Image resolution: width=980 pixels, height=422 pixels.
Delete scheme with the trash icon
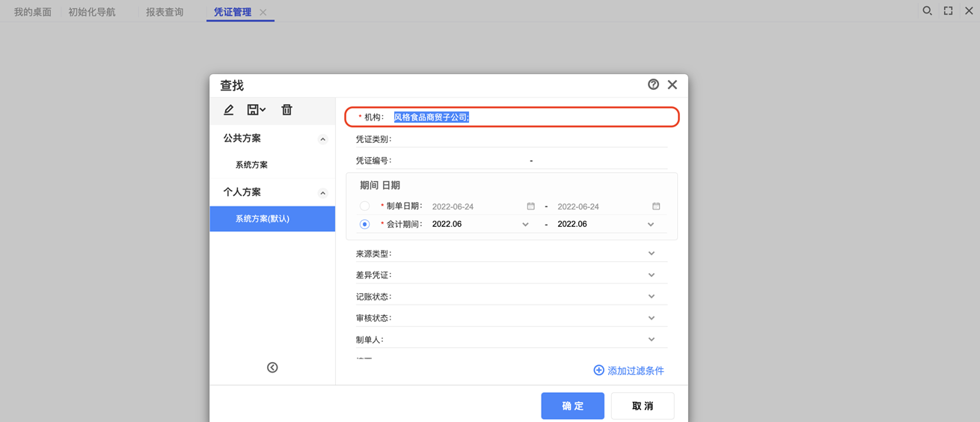coord(287,110)
